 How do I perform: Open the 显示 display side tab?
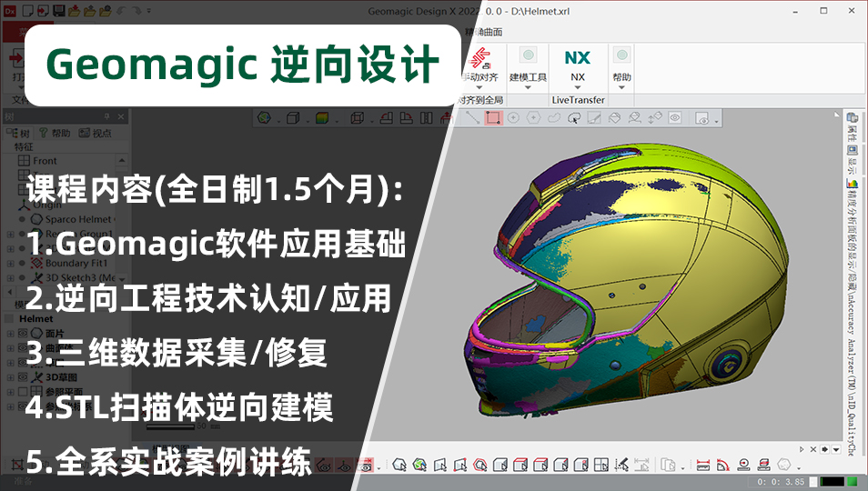click(852, 159)
